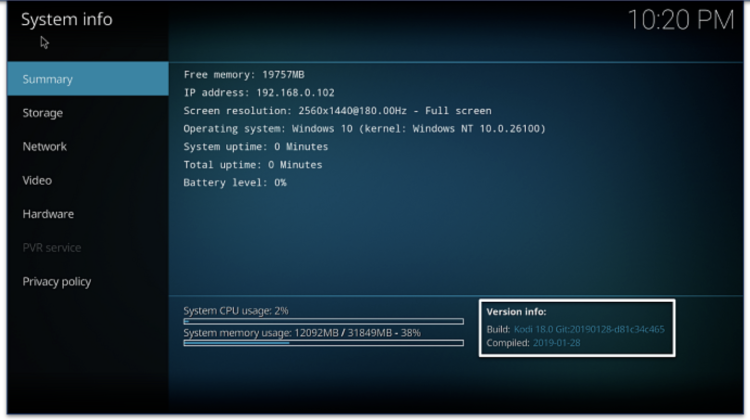Screen dimensions: 750x420
Task: Click the System info title
Action: (x=66, y=19)
